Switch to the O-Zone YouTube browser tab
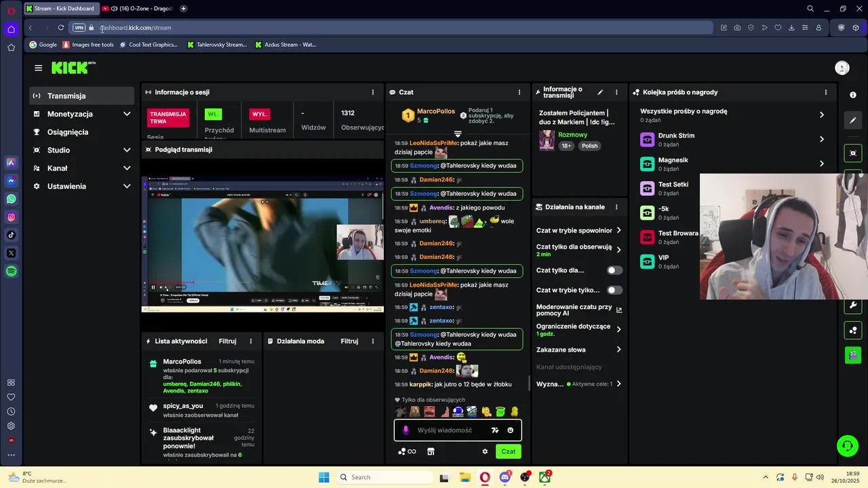The image size is (868, 488). click(x=138, y=9)
